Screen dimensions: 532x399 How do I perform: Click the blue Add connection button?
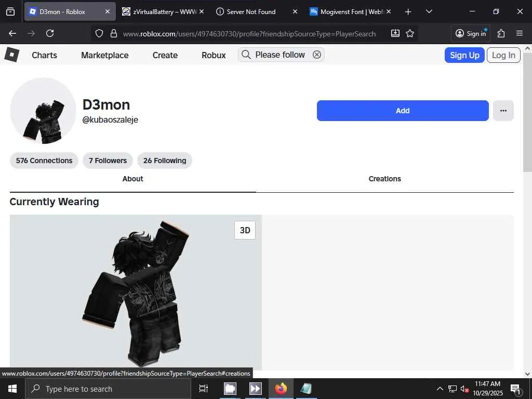tap(403, 111)
